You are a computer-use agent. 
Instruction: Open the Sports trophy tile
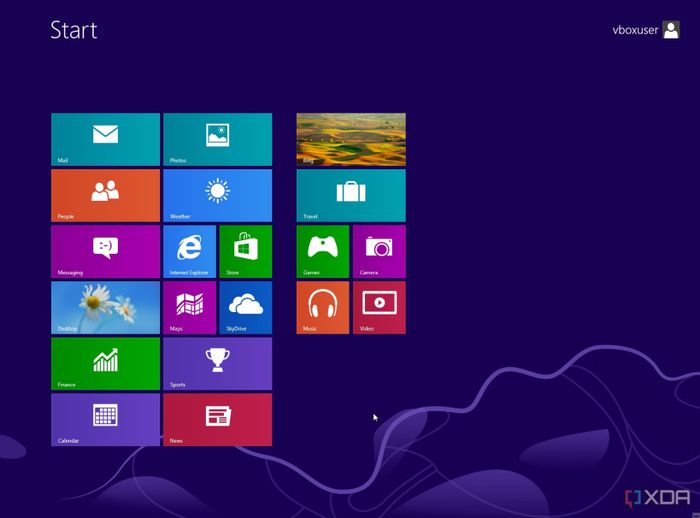pos(217,363)
